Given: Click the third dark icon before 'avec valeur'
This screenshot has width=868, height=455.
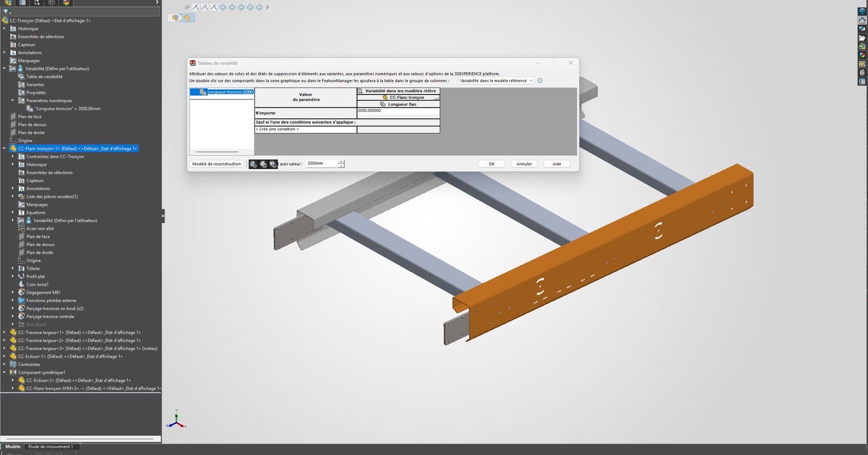Looking at the screenshot, I should [273, 164].
